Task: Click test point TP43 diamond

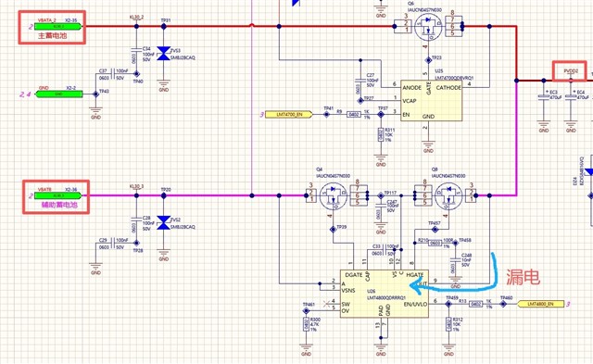Action: point(96,94)
